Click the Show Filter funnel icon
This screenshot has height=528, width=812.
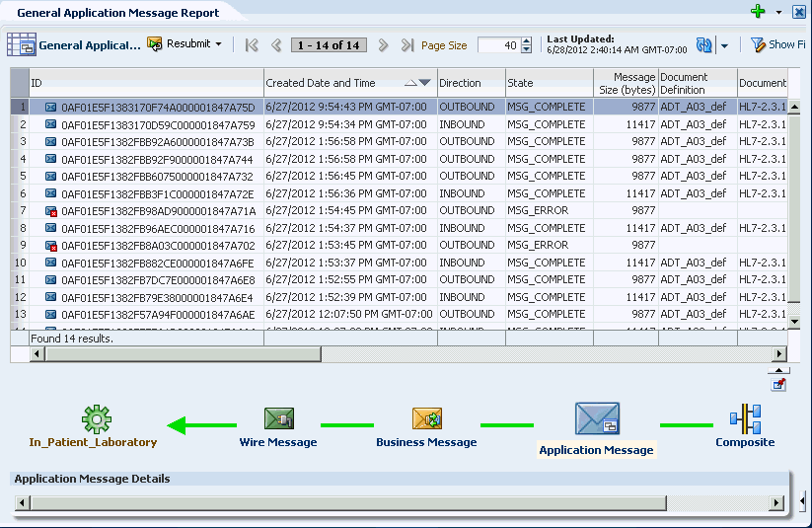[x=758, y=45]
